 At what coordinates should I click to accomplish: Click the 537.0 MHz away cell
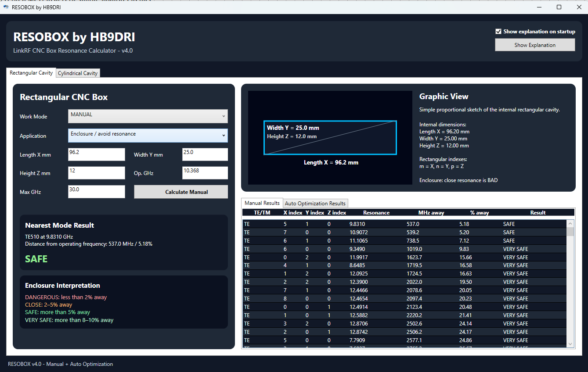pyautogui.click(x=413, y=224)
